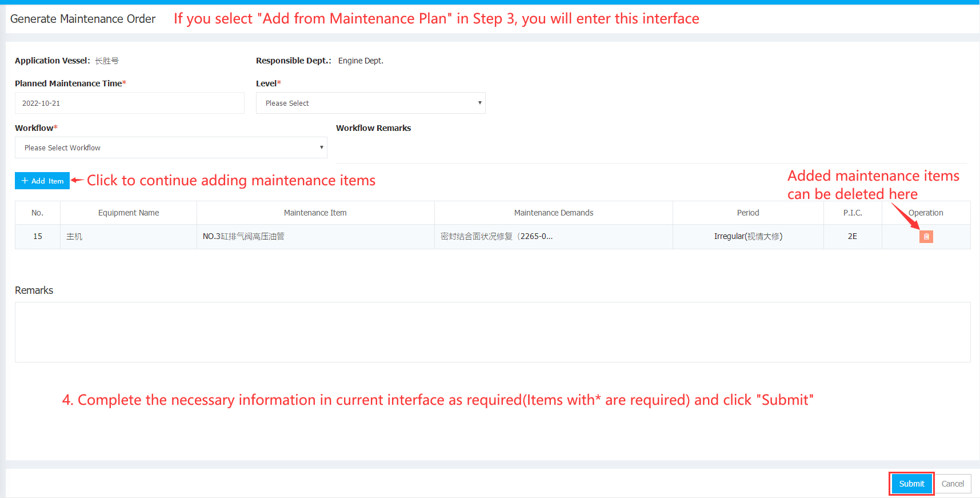This screenshot has height=498, width=980.
Task: Click the Maintenance Demands column header
Action: click(x=554, y=213)
